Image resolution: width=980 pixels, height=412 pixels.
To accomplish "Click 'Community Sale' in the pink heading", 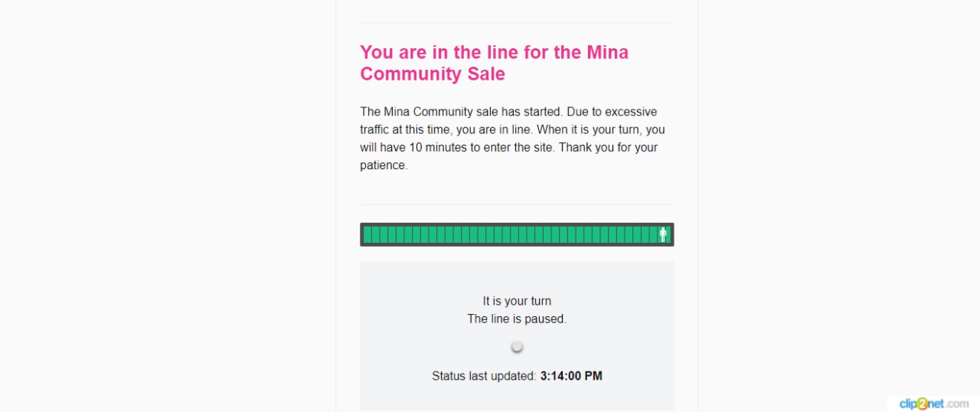I will (x=433, y=74).
